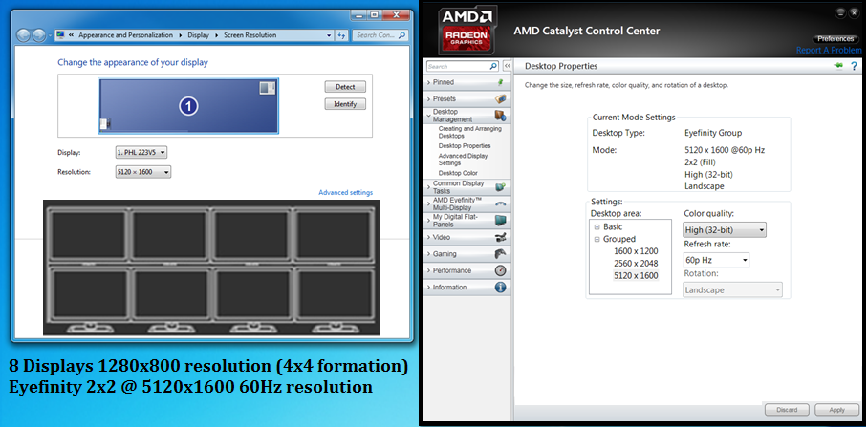The width and height of the screenshot is (868, 428).
Task: Click the Preferences button
Action: (x=835, y=39)
